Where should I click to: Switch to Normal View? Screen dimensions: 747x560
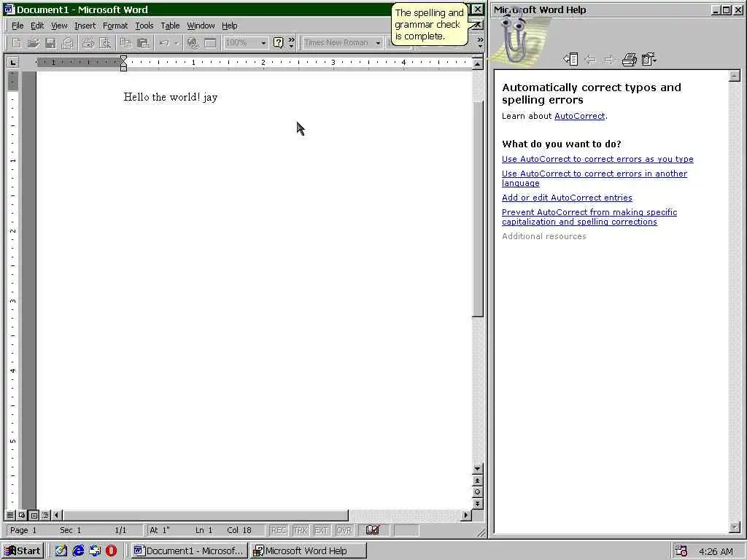click(10, 515)
